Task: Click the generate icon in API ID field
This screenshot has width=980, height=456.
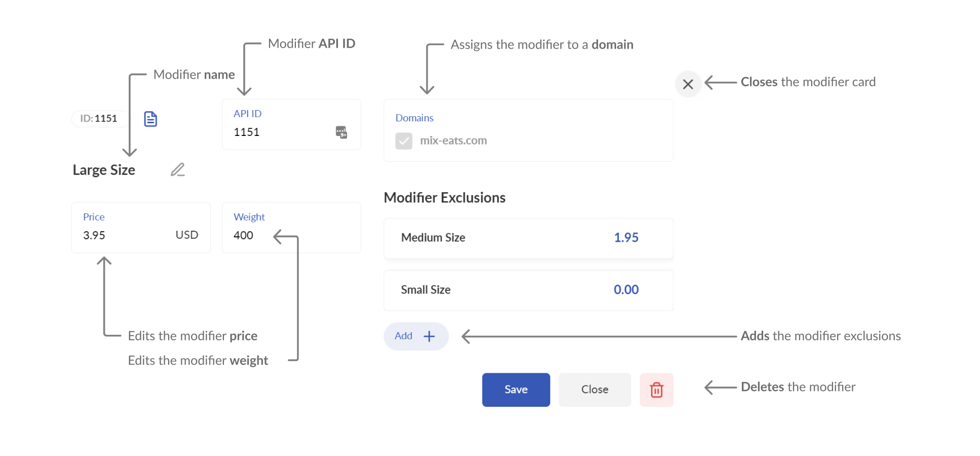Action: coord(341,132)
